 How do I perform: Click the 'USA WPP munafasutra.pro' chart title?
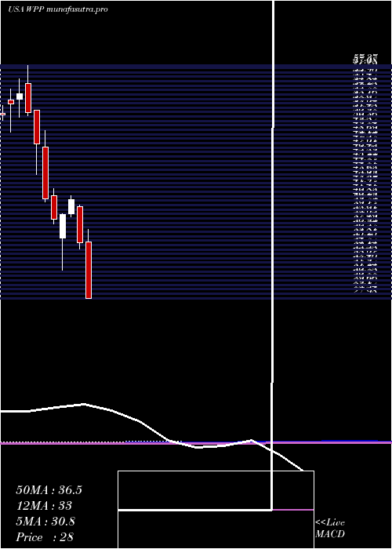point(58,9)
